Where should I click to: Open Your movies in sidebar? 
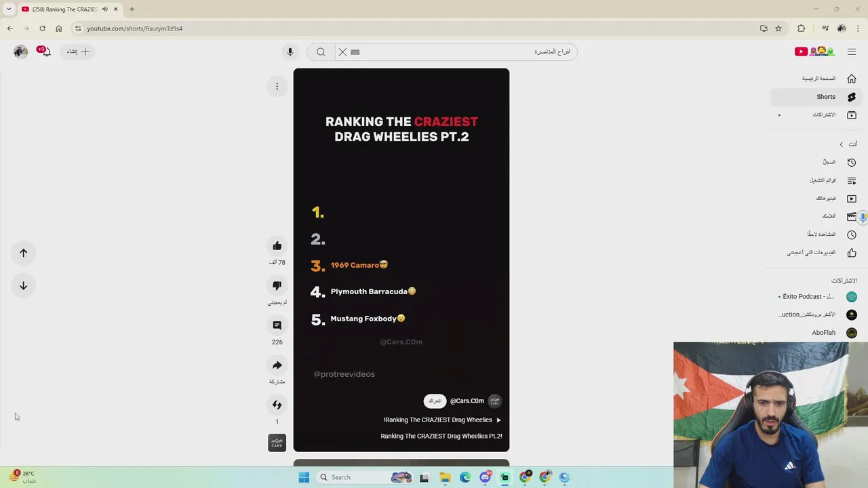816,216
